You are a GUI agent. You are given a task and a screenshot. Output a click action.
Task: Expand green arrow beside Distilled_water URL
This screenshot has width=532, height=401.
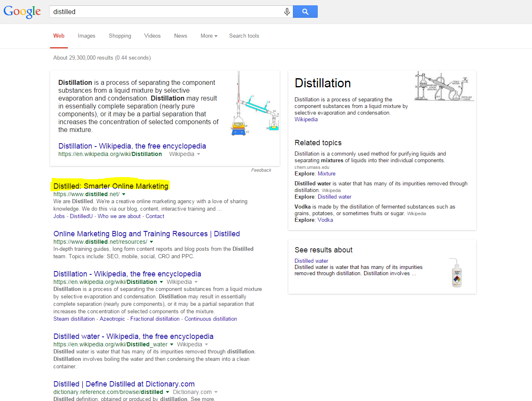pyautogui.click(x=172, y=345)
